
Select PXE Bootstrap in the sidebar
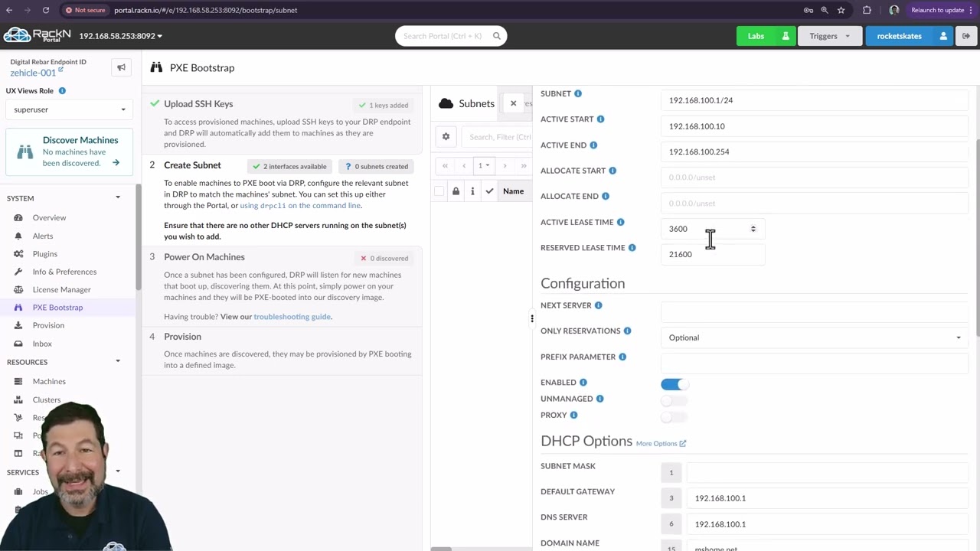point(57,308)
